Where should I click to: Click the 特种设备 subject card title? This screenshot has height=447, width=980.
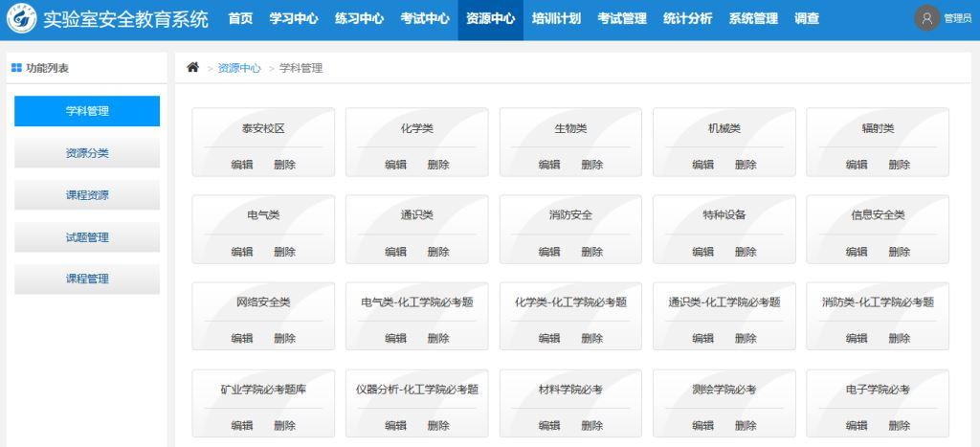point(724,214)
